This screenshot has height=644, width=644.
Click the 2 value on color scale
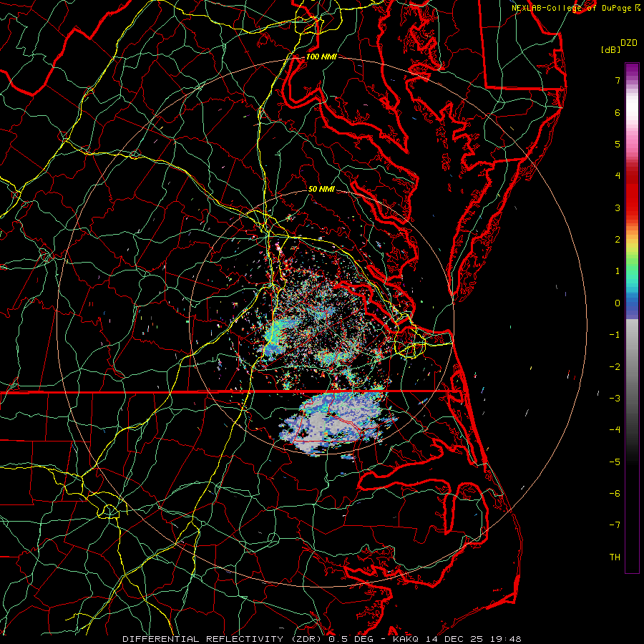[618, 240]
